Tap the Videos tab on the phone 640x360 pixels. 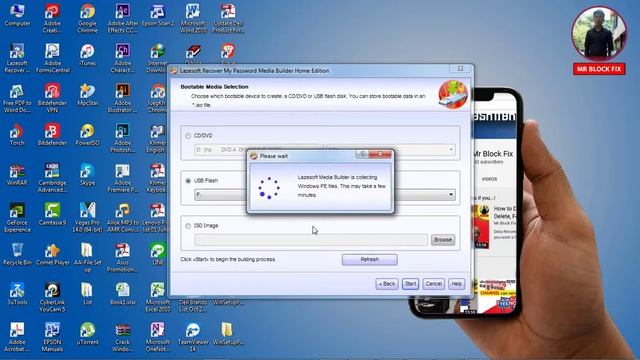(x=489, y=179)
